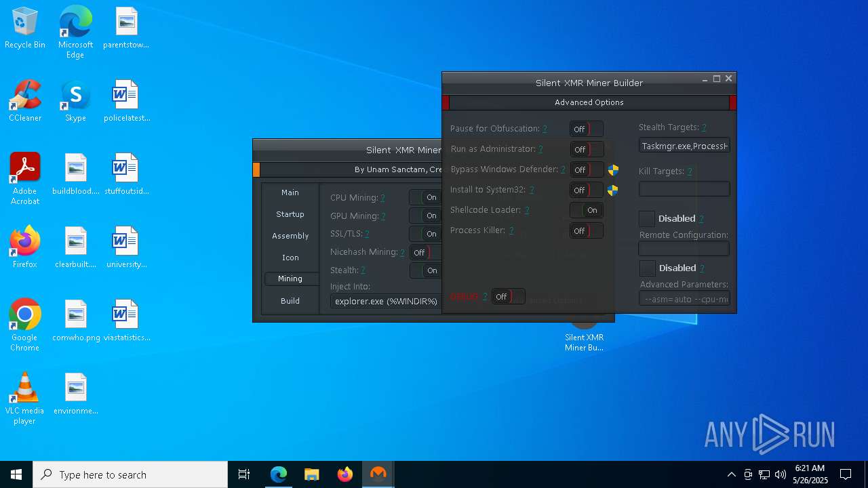The height and width of the screenshot is (488, 868).
Task: Check Disabled box above Remote Configuration
Action: 647,218
